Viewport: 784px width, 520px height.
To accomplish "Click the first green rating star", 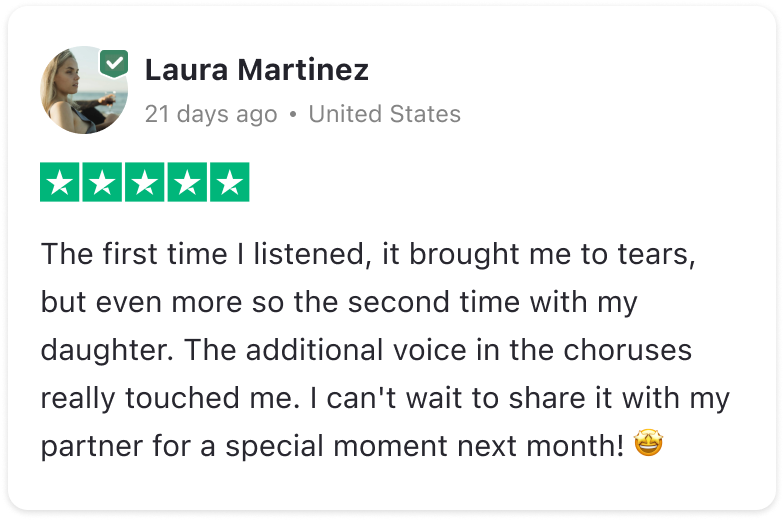I will click(59, 184).
